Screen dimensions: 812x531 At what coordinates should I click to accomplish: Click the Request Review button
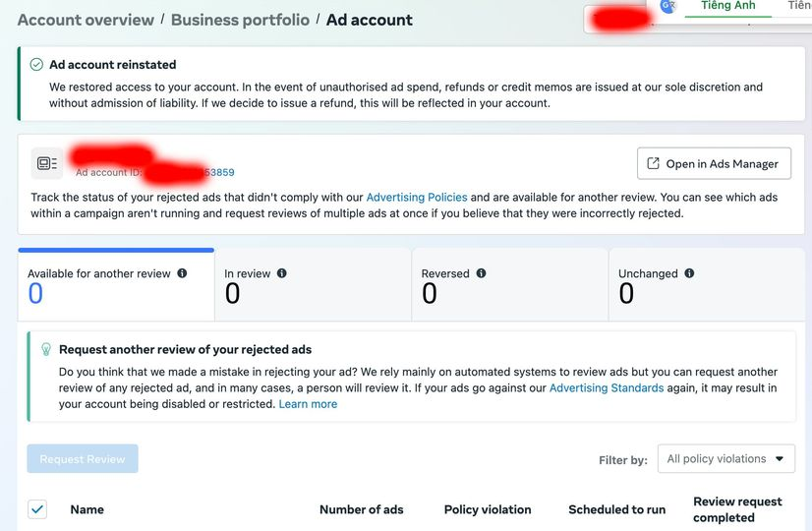pos(83,458)
